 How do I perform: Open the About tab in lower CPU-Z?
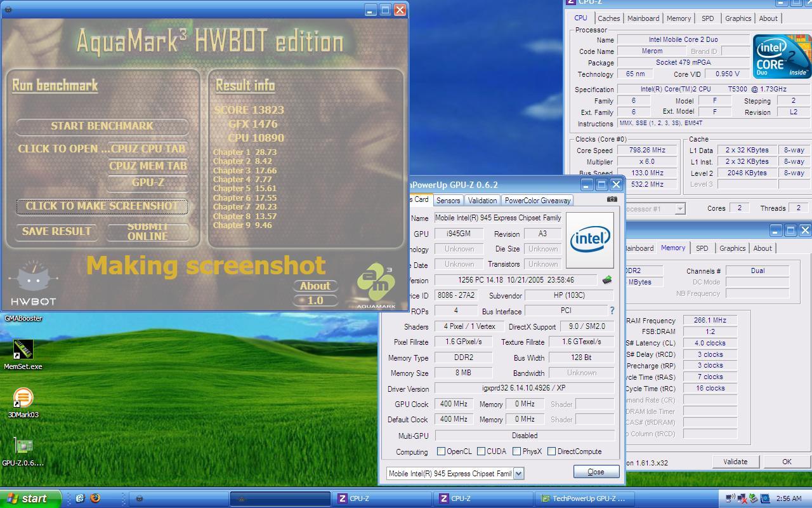pos(763,248)
